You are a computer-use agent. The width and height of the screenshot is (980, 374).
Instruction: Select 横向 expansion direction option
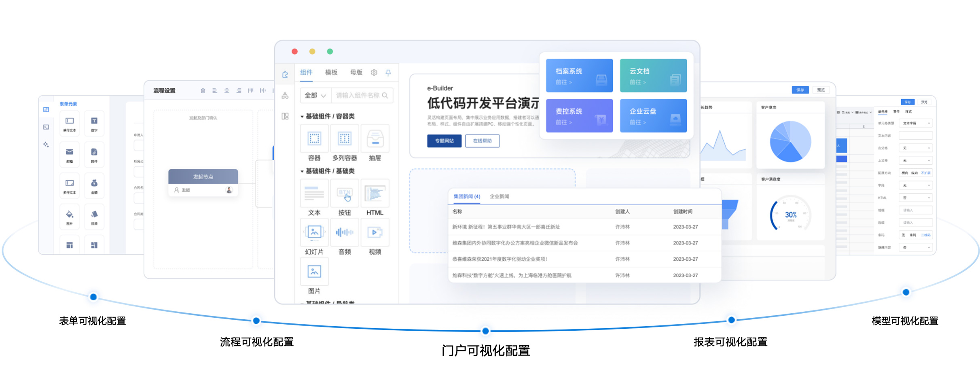(905, 173)
